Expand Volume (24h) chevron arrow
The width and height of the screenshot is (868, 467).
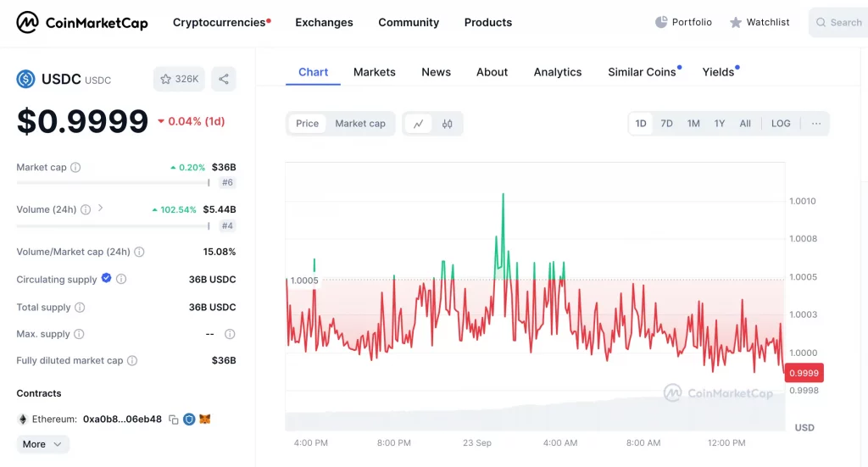pos(100,208)
